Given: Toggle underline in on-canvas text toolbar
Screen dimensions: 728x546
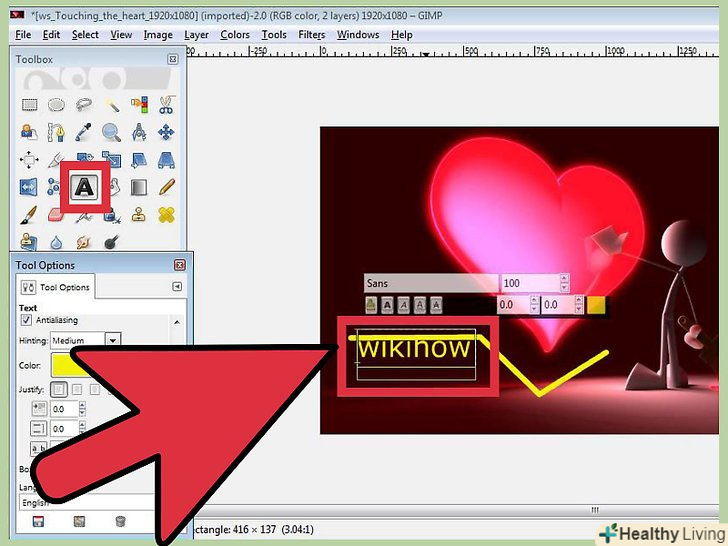Looking at the screenshot, I should [x=420, y=305].
